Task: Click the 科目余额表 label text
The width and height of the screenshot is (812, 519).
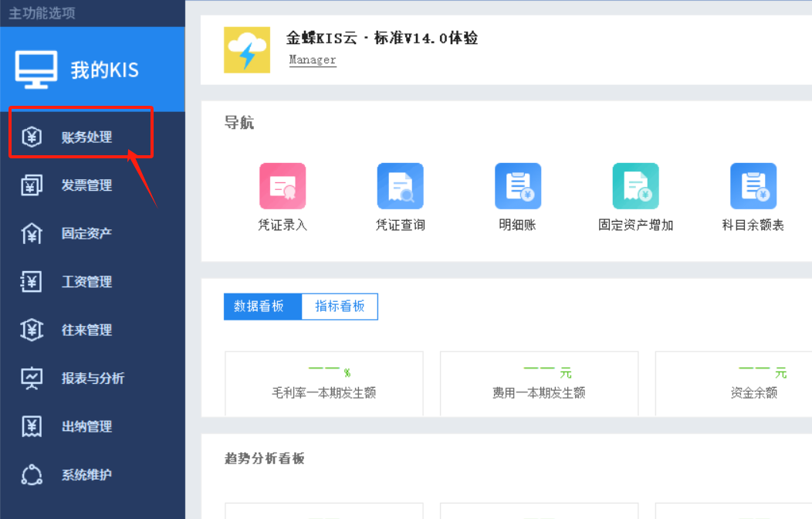Action: click(x=753, y=225)
